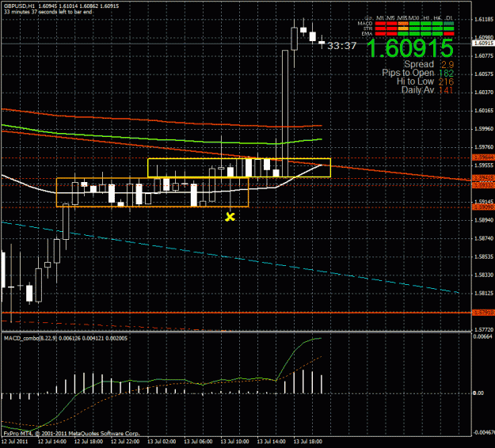
Task: Click the 1.57720 price axis label
Action: [x=484, y=330]
